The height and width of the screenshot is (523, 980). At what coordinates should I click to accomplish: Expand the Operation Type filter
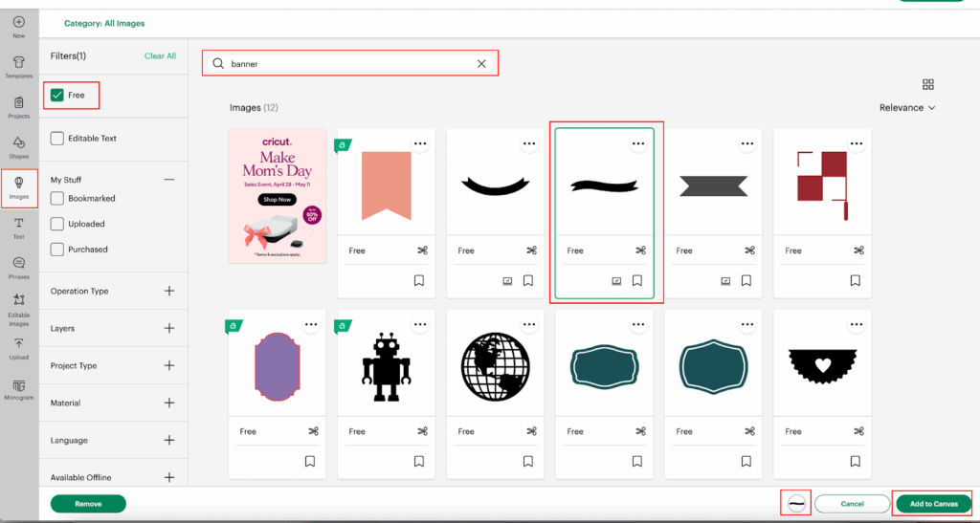[169, 291]
